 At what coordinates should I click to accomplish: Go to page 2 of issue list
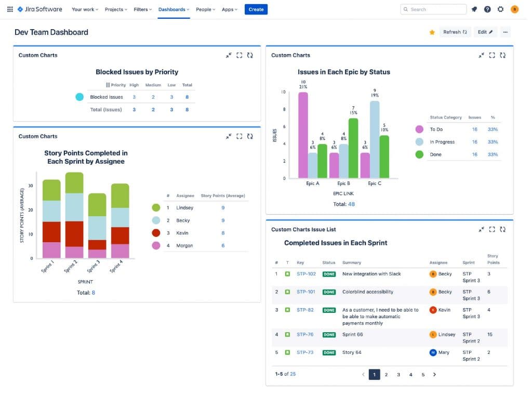[x=386, y=375]
